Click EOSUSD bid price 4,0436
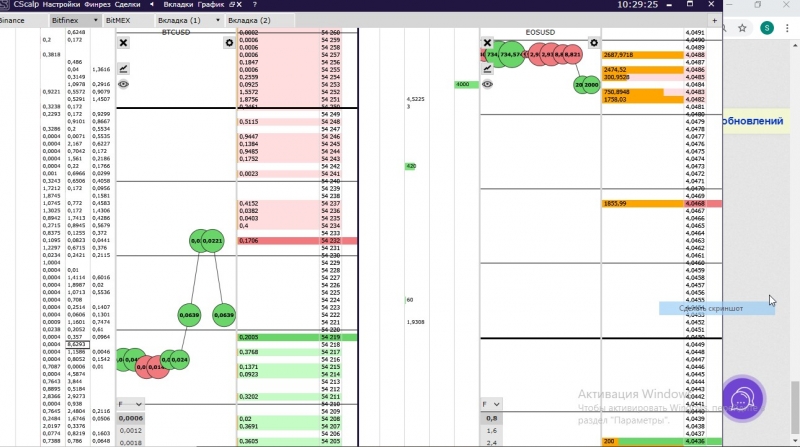 (695, 441)
